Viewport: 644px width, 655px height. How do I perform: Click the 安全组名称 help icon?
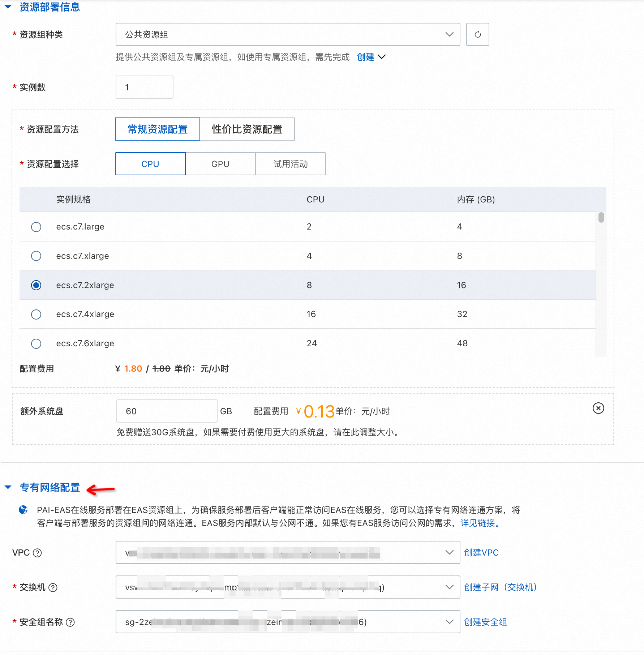(x=71, y=622)
